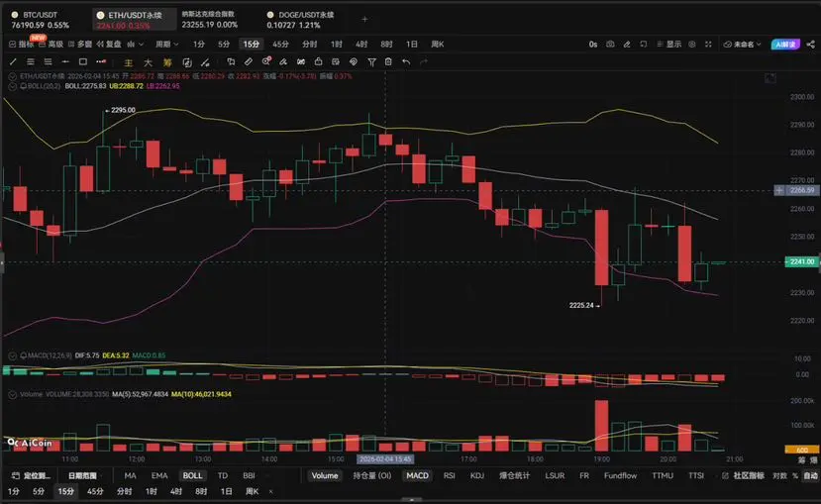821x504 pixels.
Task: Toggle the Volume sub-indicator
Action: click(x=325, y=475)
